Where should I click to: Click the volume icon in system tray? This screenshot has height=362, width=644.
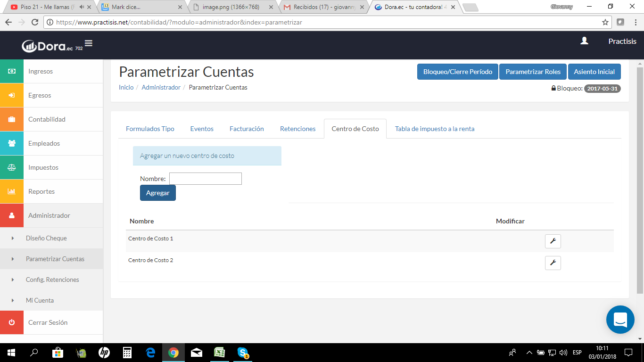point(563,353)
